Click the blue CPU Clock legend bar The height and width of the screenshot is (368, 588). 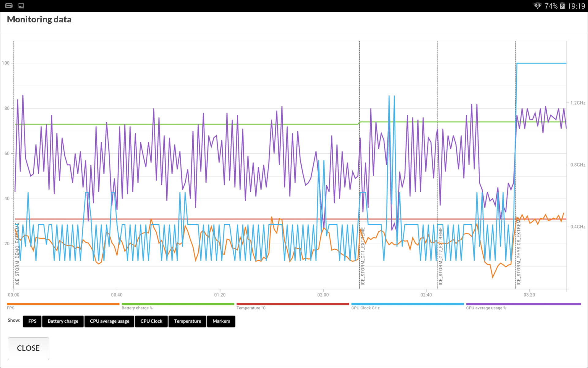408,304
